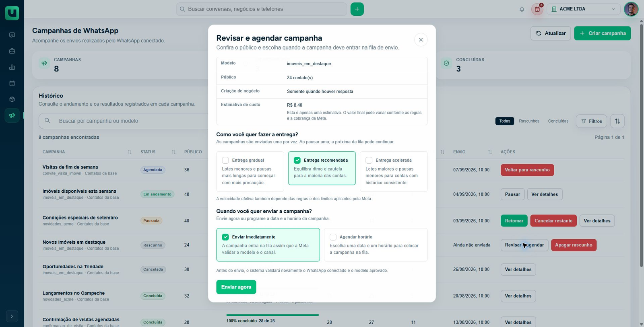Screen dimensions: 644x327
Task: Click the Atualizar button
Action: (551, 33)
